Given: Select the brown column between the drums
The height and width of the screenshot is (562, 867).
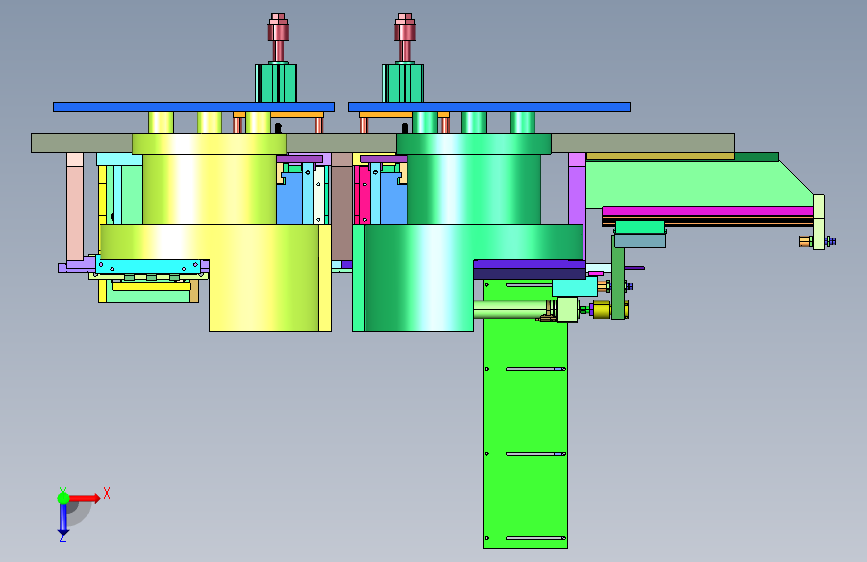Looking at the screenshot, I should [342, 207].
